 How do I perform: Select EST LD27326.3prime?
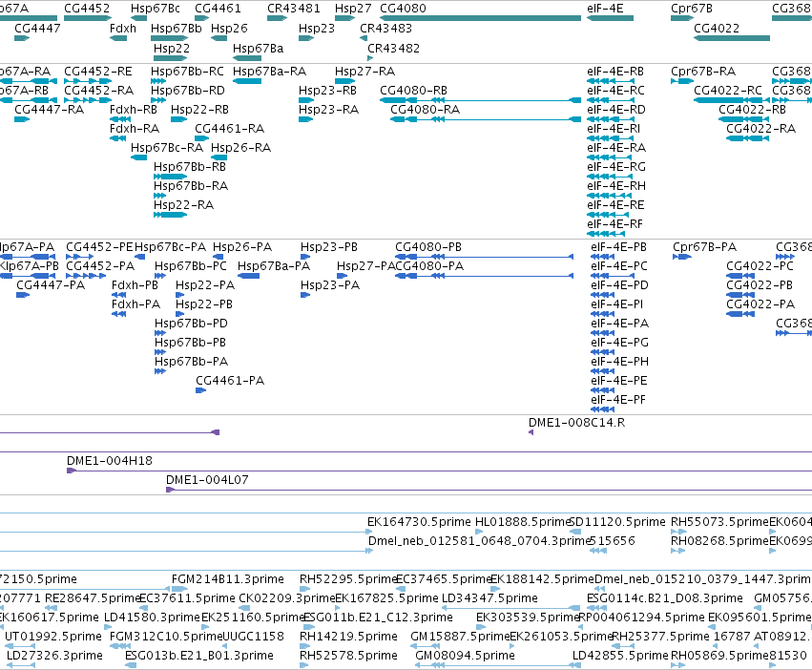tap(54, 655)
